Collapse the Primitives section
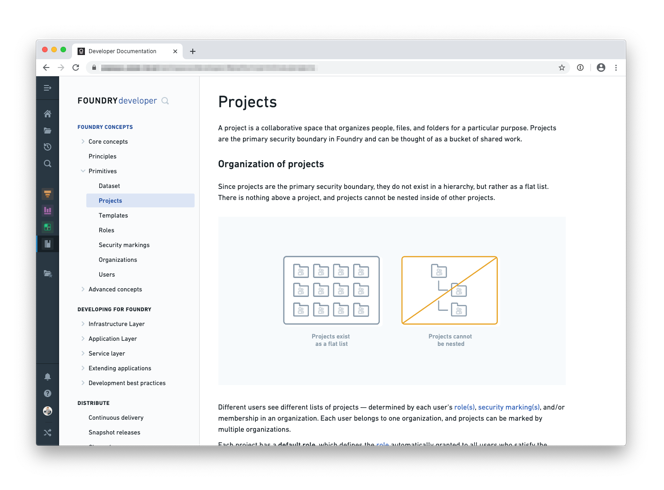Image resolution: width=664 pixels, height=490 pixels. pyautogui.click(x=83, y=171)
